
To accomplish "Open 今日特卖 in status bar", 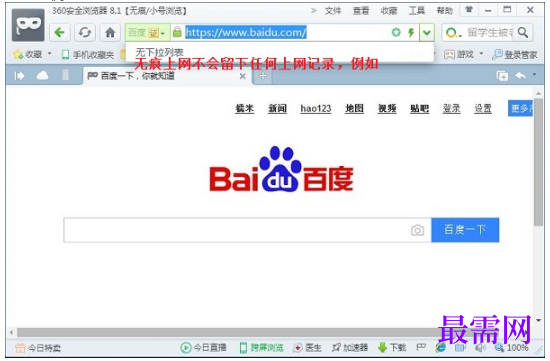I will click(38, 348).
